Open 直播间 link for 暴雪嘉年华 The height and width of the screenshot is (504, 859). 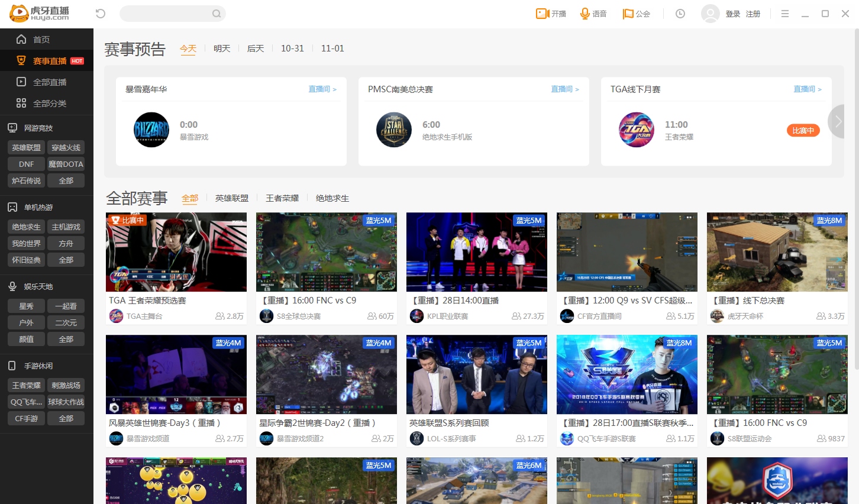click(322, 89)
